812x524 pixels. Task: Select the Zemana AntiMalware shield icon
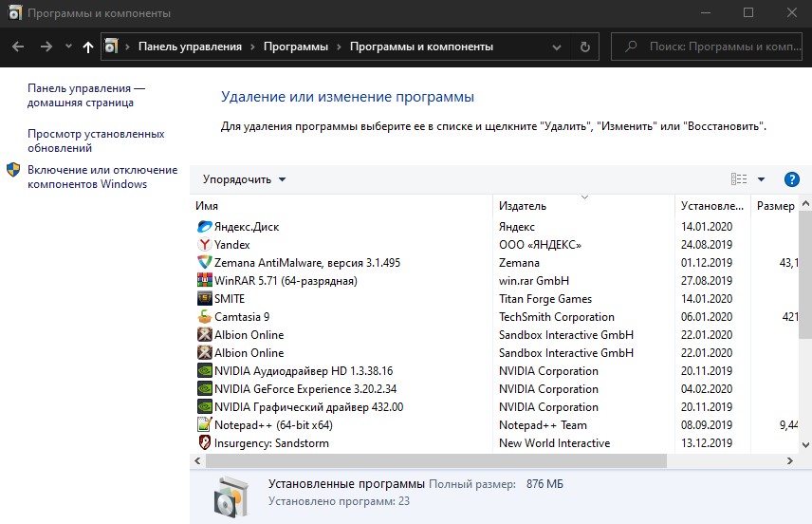(x=205, y=262)
